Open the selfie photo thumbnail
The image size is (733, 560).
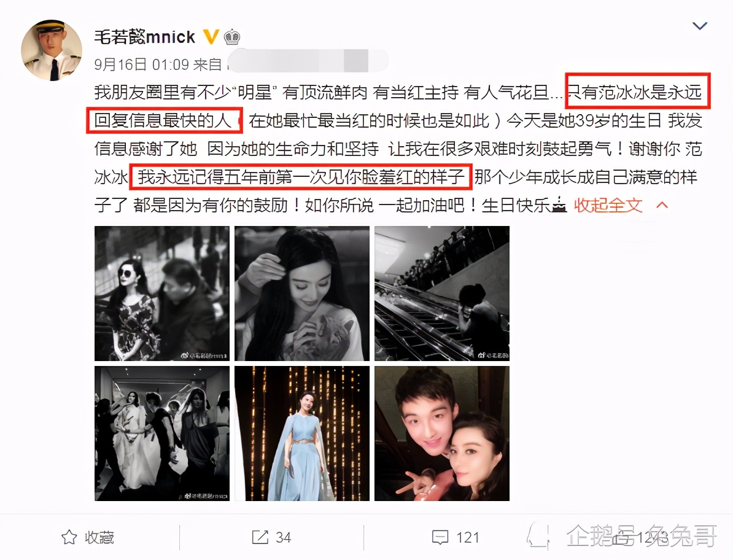(442, 434)
